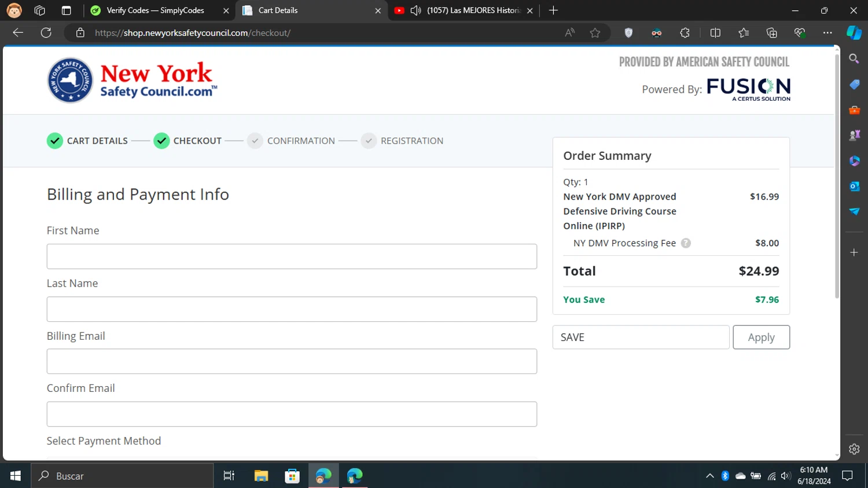Click the REGISTRATION step label
The height and width of the screenshot is (488, 868).
coord(412,141)
